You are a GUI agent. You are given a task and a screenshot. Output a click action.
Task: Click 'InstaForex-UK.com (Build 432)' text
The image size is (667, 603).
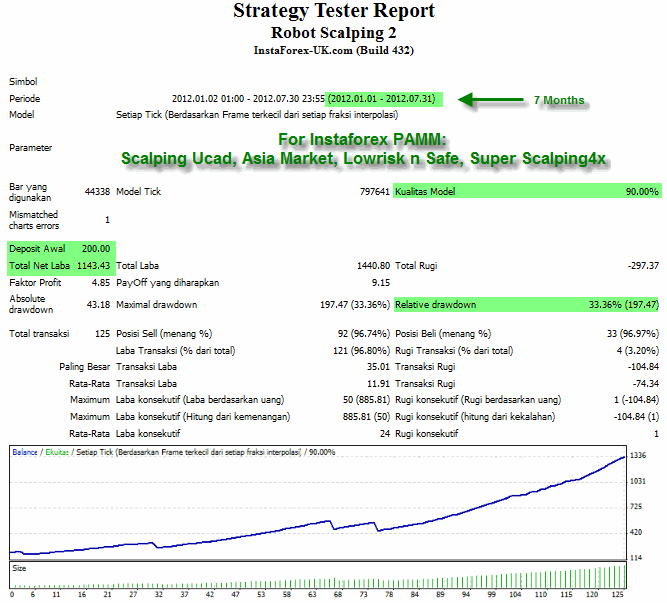tap(334, 51)
